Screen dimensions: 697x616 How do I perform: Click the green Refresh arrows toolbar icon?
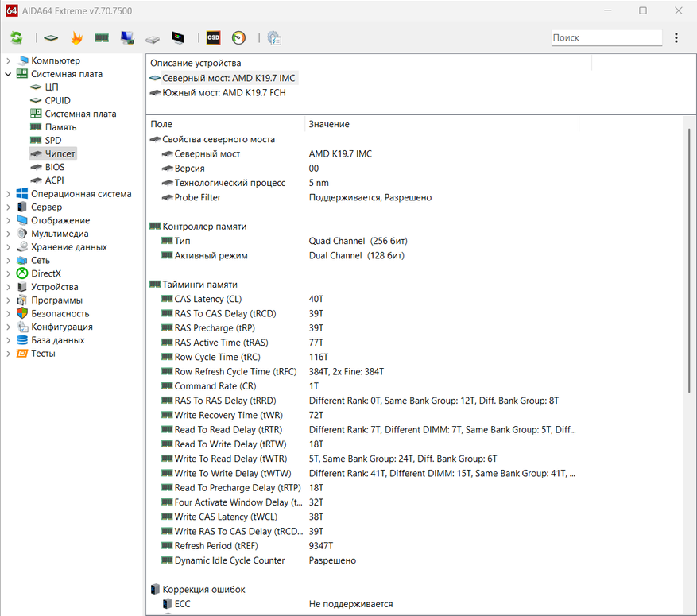coord(17,37)
